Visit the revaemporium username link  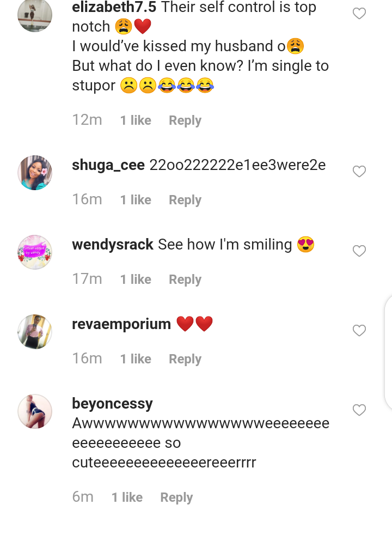(121, 324)
